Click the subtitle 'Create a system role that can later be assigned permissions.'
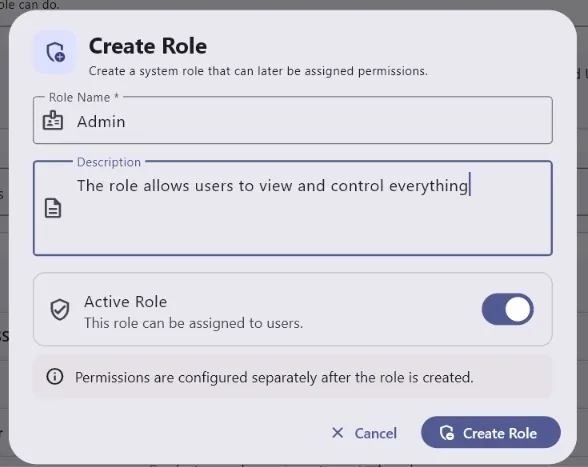The height and width of the screenshot is (467, 588). [x=258, y=71]
